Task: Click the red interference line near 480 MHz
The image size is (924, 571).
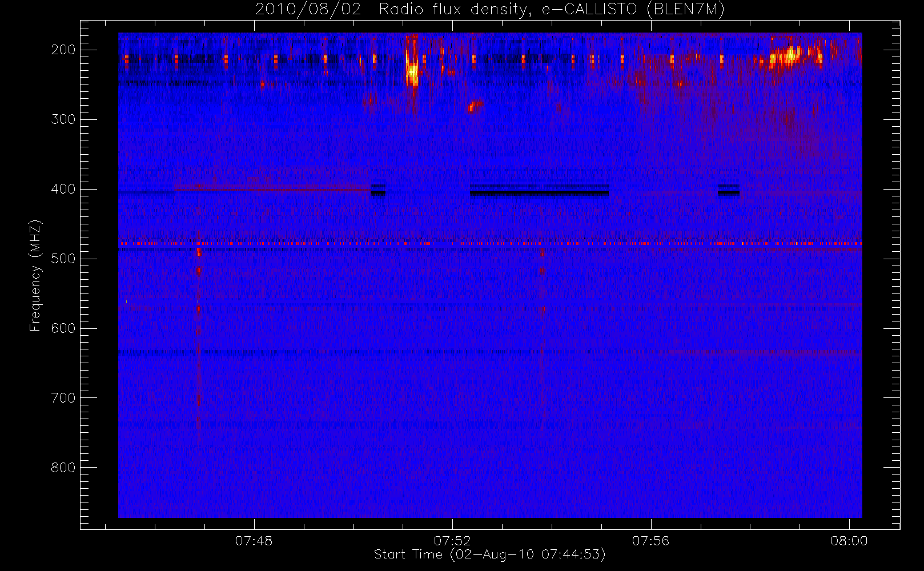Action: tap(490, 244)
